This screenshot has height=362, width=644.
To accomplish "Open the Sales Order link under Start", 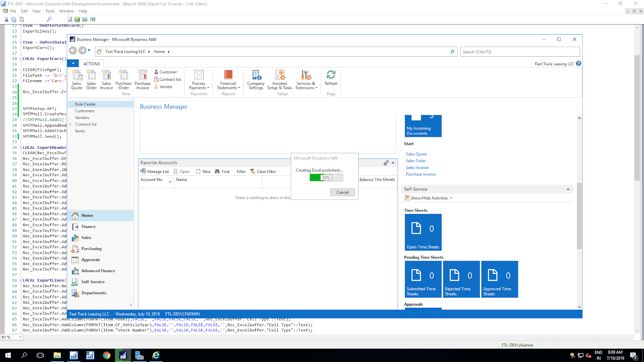I will click(416, 161).
